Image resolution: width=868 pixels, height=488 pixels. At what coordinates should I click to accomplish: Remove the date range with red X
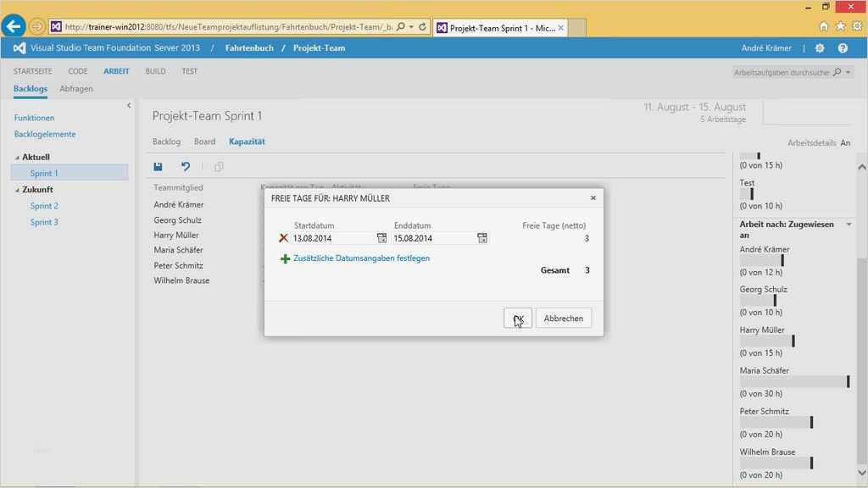(283, 238)
